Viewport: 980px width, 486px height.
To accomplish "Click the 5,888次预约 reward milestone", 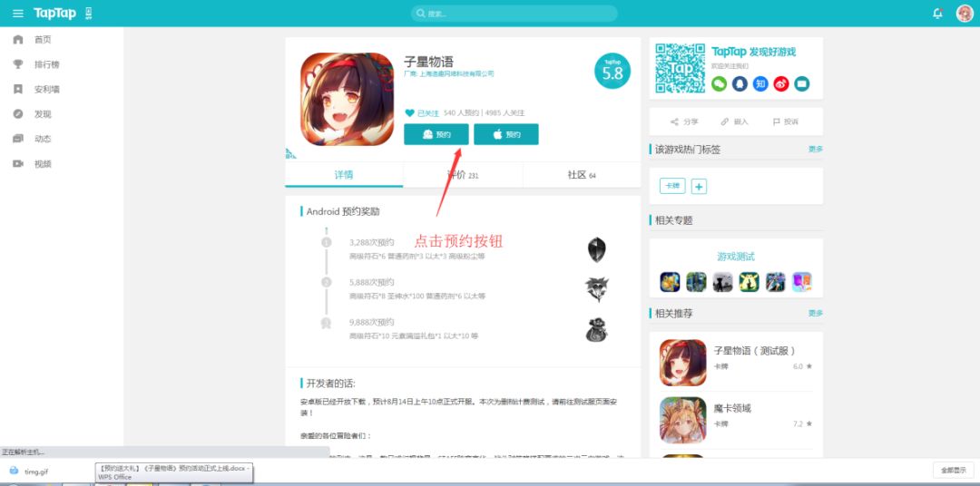I will [372, 282].
